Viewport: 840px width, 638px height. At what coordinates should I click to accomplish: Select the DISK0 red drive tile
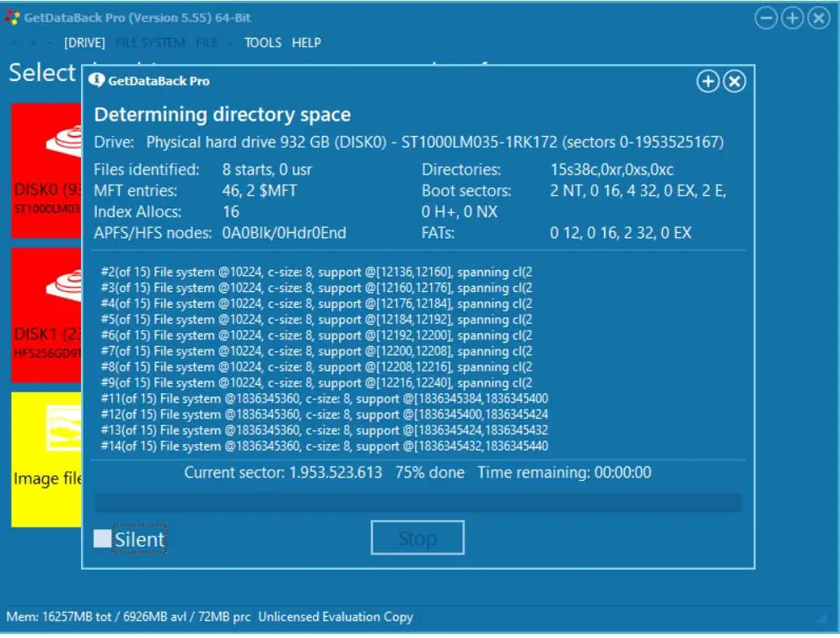coord(46,170)
